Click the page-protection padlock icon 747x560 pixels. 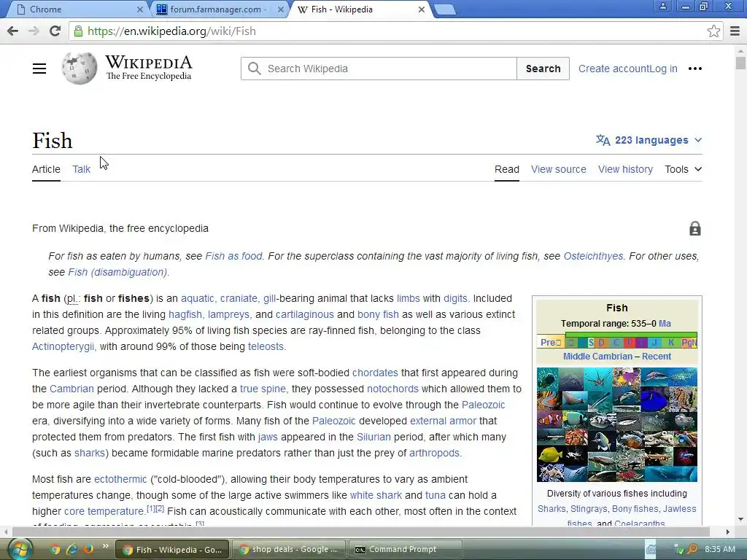(695, 228)
